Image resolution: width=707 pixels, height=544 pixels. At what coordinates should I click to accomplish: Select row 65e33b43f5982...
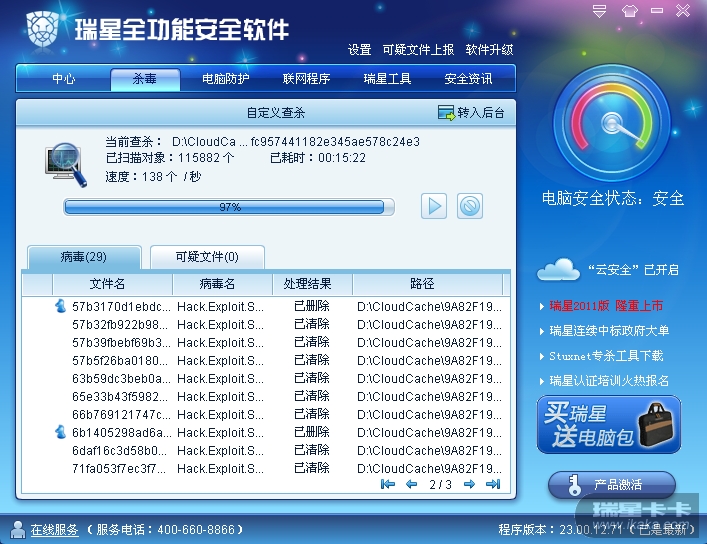pyautogui.click(x=266, y=396)
